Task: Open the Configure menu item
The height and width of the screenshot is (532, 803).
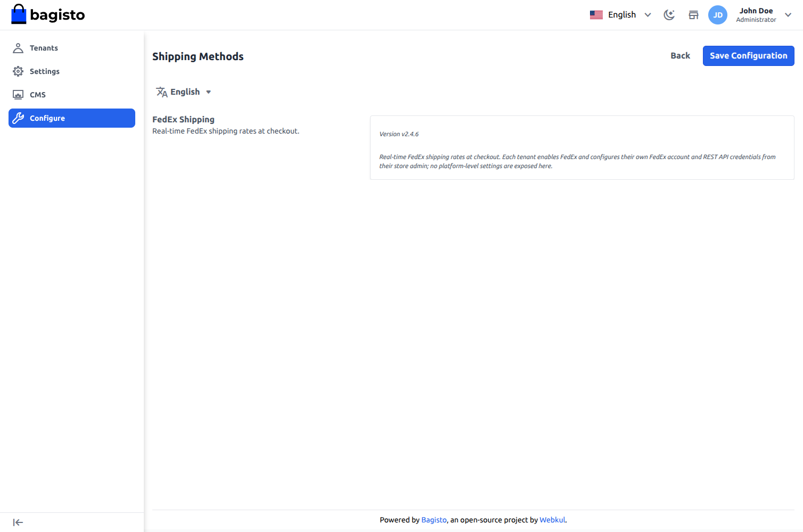Action: click(x=72, y=118)
